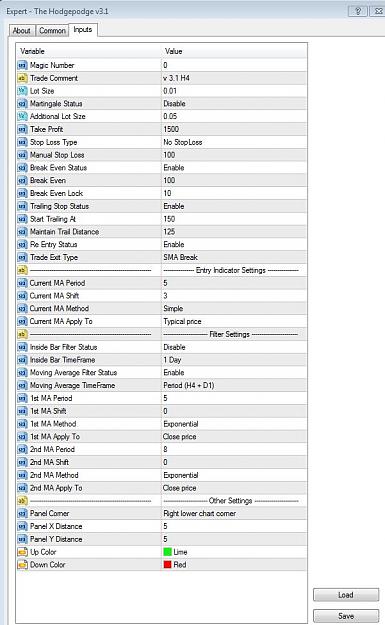385x625 pixels.
Task: Click the icon beside Trade Exit Type
Action: (22, 257)
